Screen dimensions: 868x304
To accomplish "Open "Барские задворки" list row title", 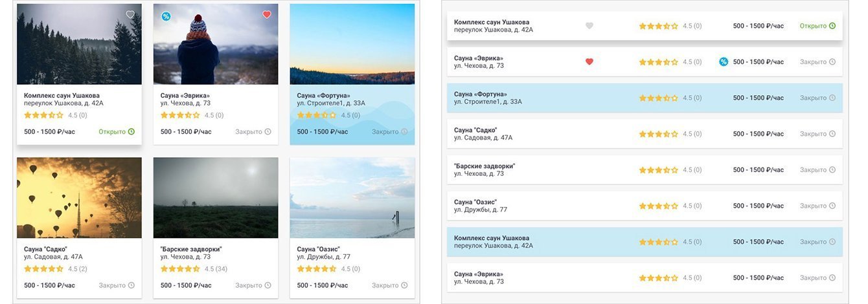I will [485, 166].
